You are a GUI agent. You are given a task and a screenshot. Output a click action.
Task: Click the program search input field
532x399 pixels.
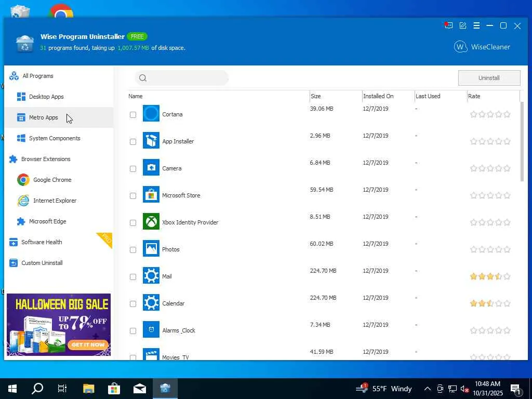[181, 78]
